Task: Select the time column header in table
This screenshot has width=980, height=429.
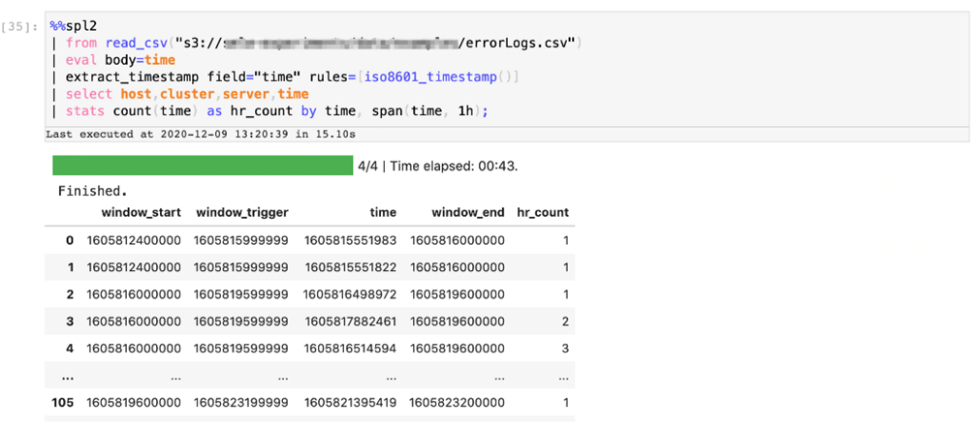Action: (383, 212)
